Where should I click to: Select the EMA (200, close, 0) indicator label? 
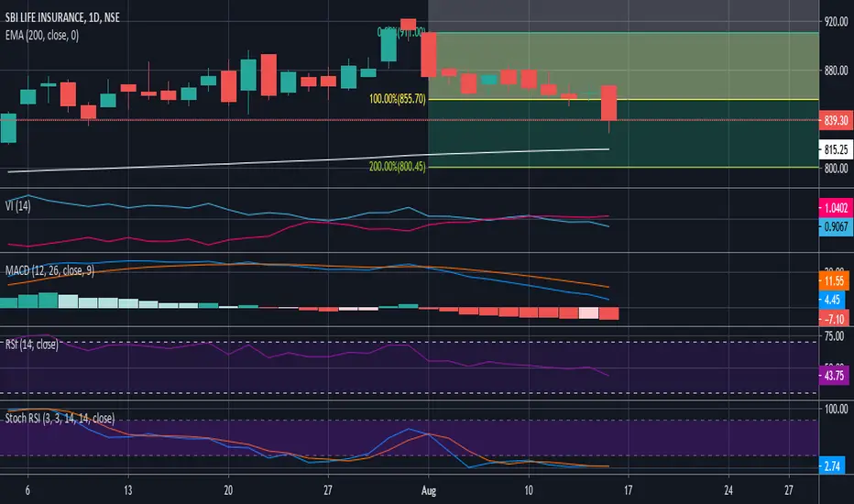coord(42,36)
